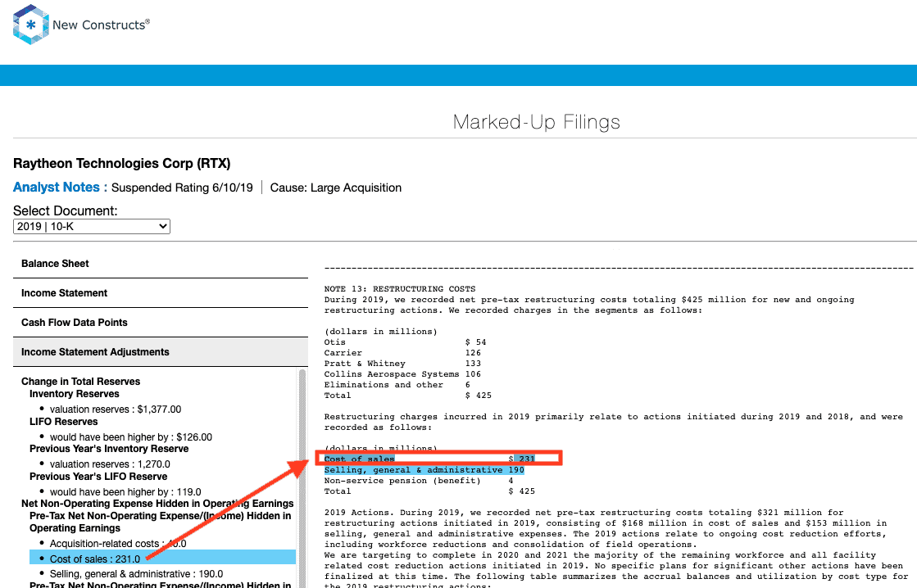Image resolution: width=917 pixels, height=588 pixels.
Task: Click the highlighted Selling, general & administrative filing line
Action: pos(424,470)
